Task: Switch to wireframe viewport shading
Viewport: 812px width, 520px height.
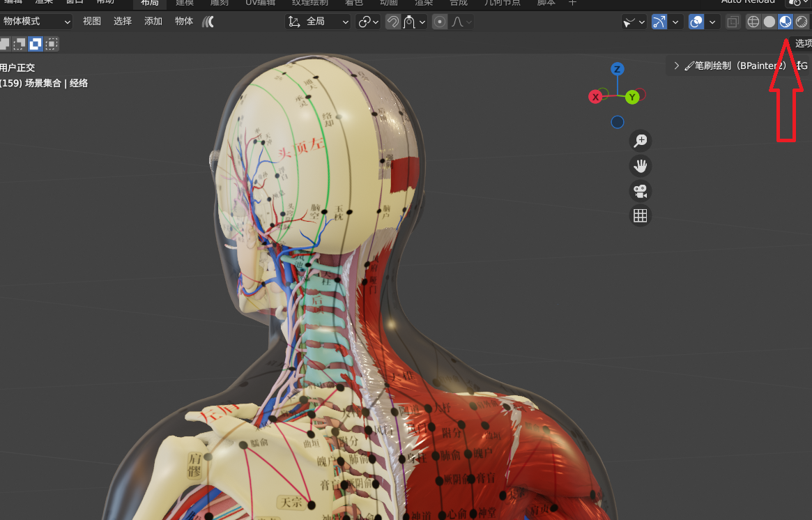Action: tap(753, 22)
